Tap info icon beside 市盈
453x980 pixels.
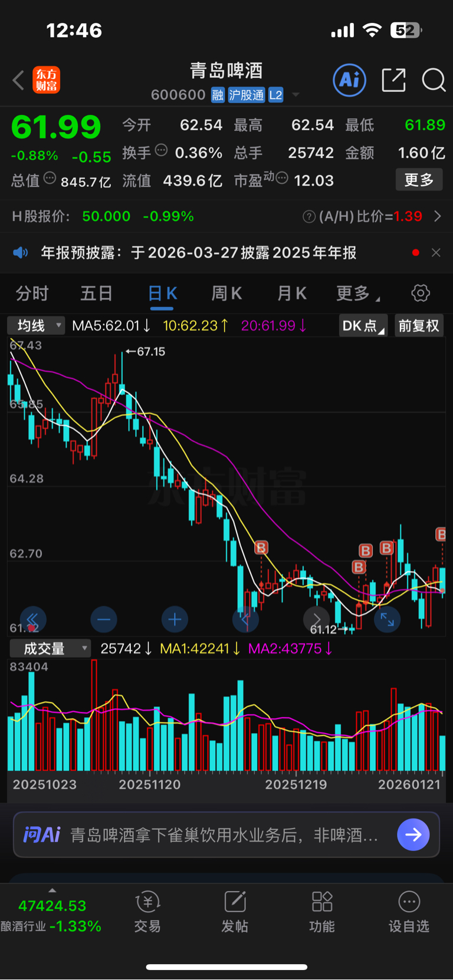(282, 178)
